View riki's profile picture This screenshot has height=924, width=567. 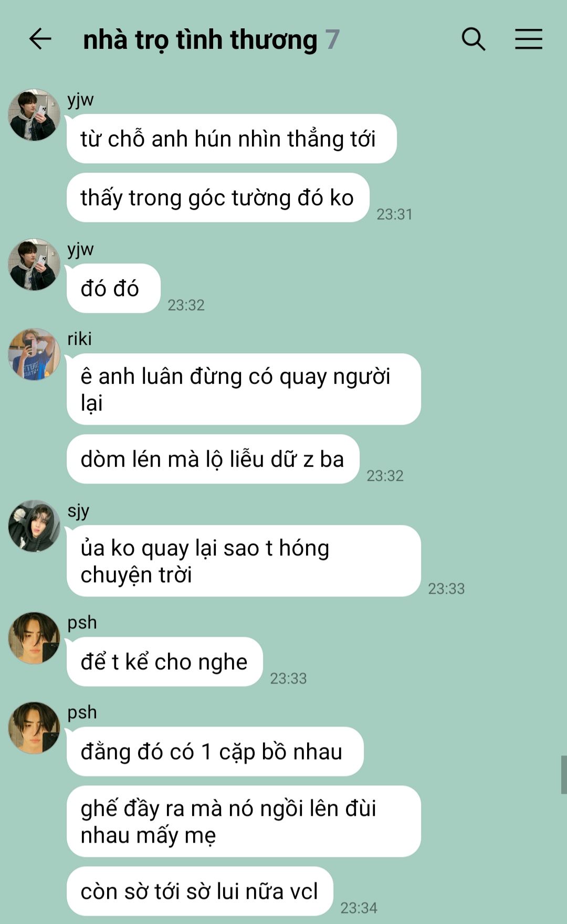(34, 354)
